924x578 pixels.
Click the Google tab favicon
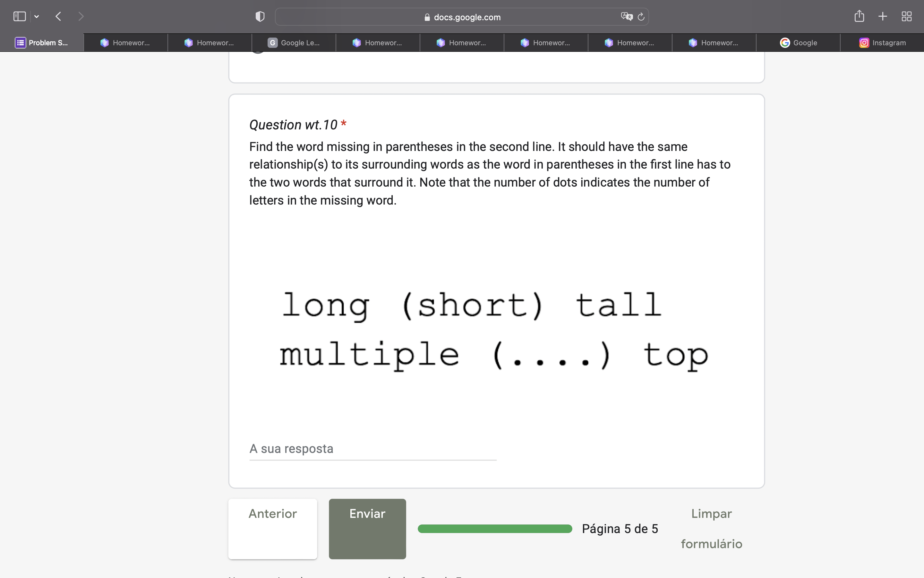pyautogui.click(x=785, y=43)
